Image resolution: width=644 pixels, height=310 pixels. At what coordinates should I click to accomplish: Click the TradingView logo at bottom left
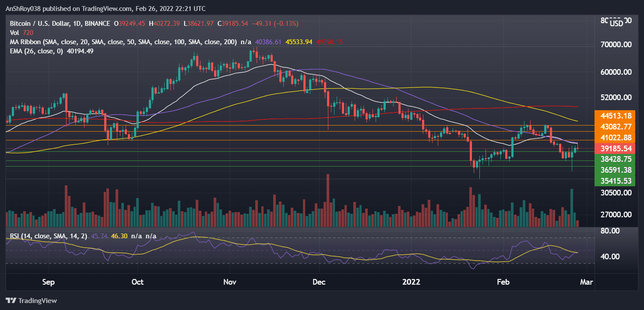pos(31,301)
